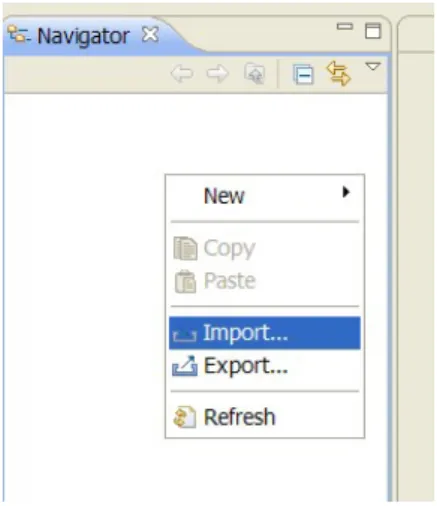The image size is (437, 506).
Task: Toggle Link with Editor arrows icon
Action: click(339, 73)
